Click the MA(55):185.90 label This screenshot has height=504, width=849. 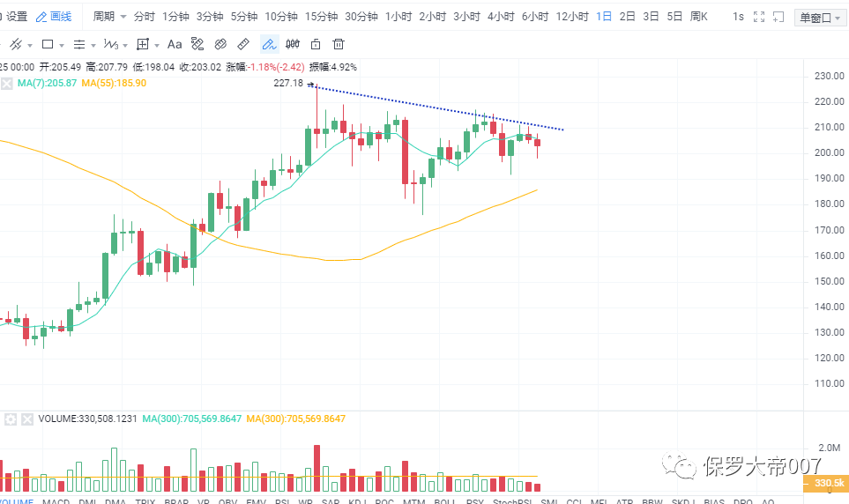tap(114, 84)
